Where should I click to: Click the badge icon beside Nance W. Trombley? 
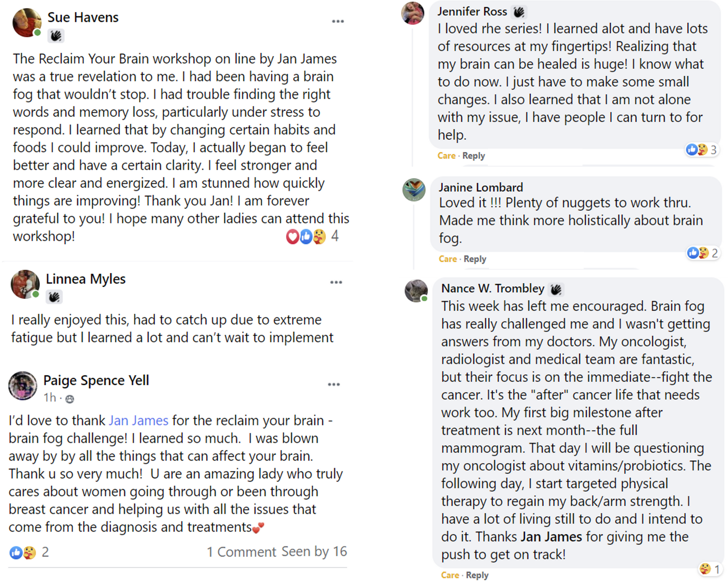[x=556, y=289]
